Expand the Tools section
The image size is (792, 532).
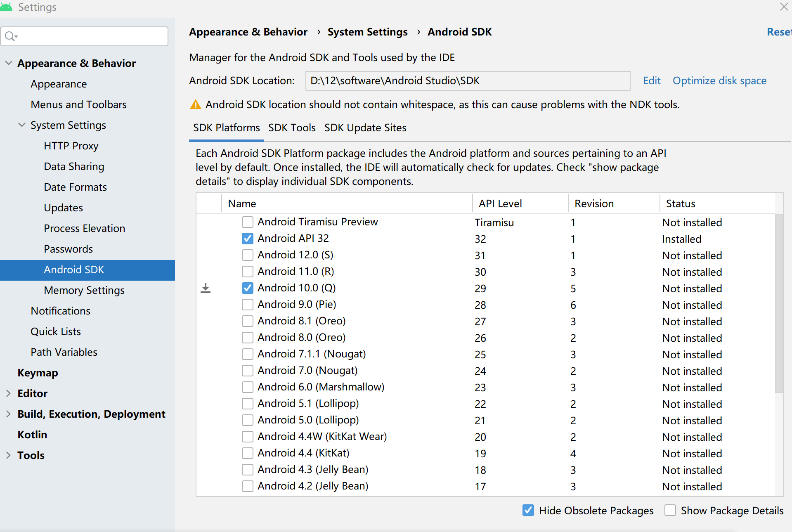9,455
